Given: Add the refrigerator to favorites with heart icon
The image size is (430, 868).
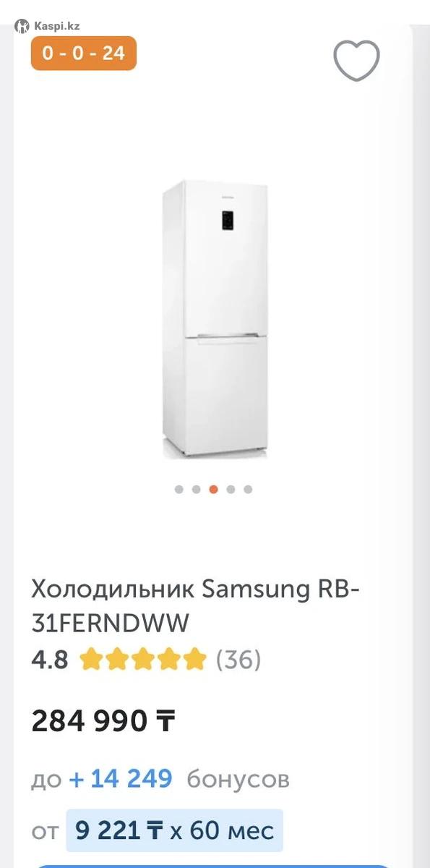Looking at the screenshot, I should tap(356, 60).
